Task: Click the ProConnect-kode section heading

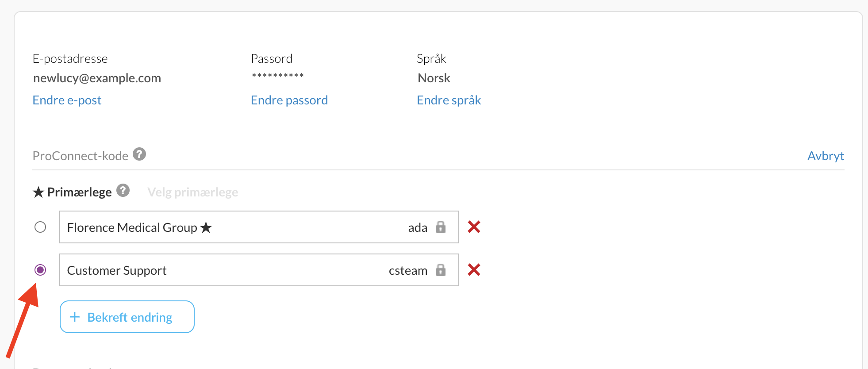Action: click(x=81, y=156)
